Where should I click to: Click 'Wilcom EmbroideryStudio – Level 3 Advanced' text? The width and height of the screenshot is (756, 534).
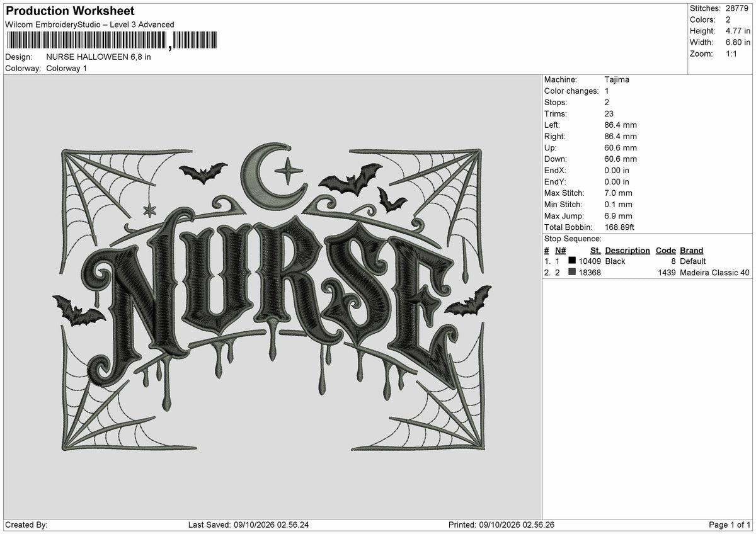pyautogui.click(x=89, y=25)
